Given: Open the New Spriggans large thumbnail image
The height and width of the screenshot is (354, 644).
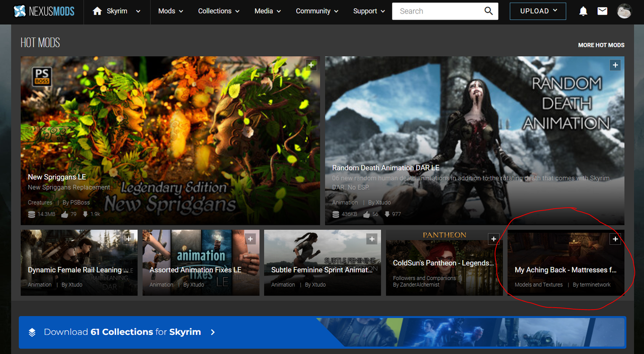Looking at the screenshot, I should coord(170,140).
